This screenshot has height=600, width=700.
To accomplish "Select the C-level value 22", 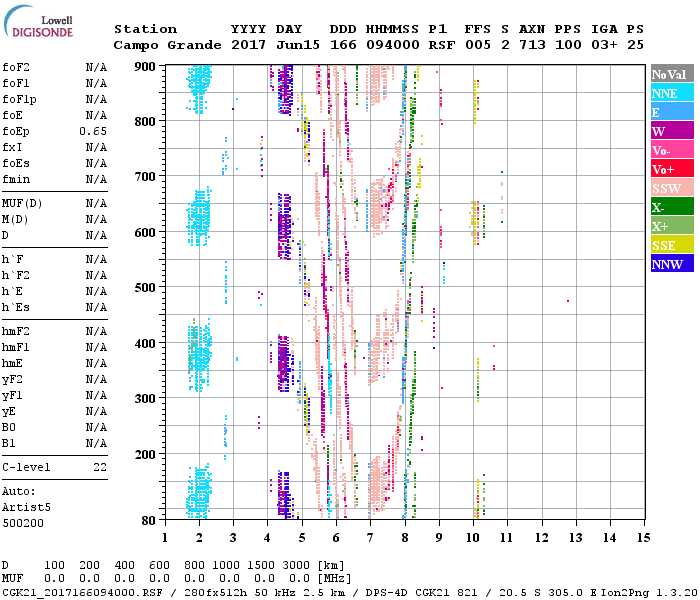I will pos(100,467).
